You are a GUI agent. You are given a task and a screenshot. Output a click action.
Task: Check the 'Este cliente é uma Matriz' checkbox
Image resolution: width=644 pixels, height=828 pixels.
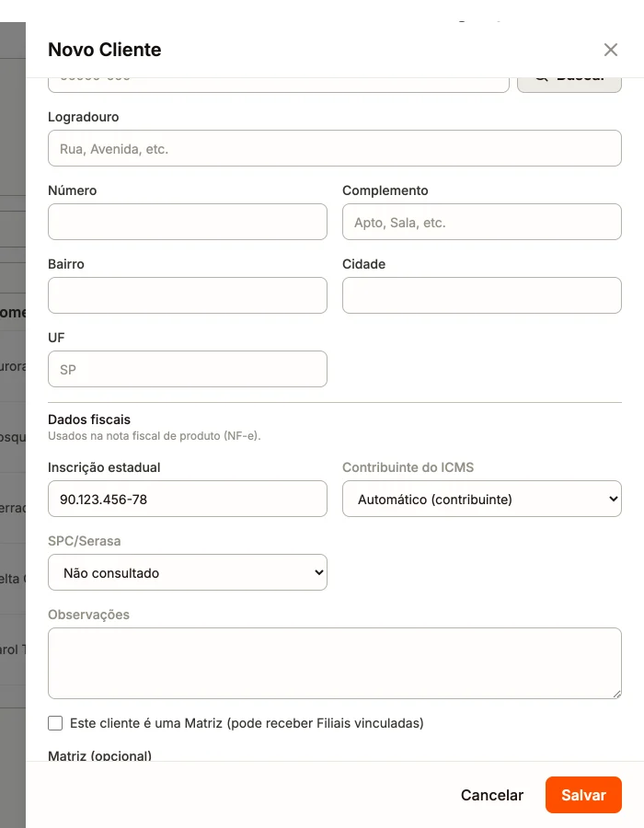55,723
